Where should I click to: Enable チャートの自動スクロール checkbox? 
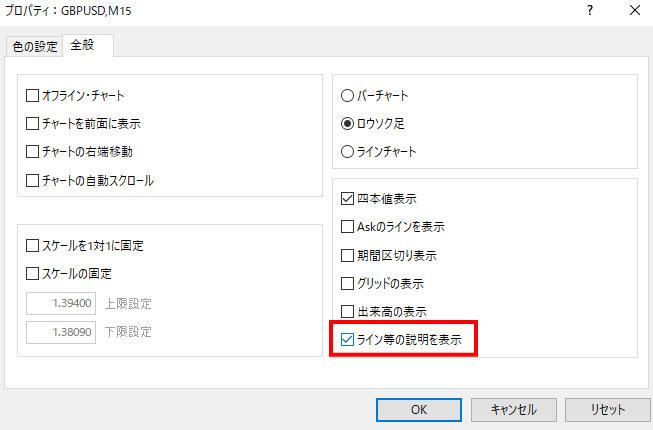[33, 181]
